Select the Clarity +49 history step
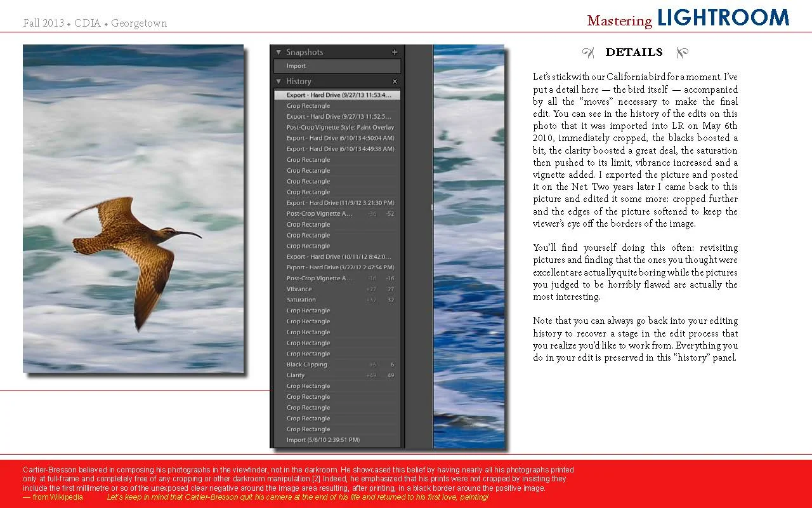 coord(337,376)
